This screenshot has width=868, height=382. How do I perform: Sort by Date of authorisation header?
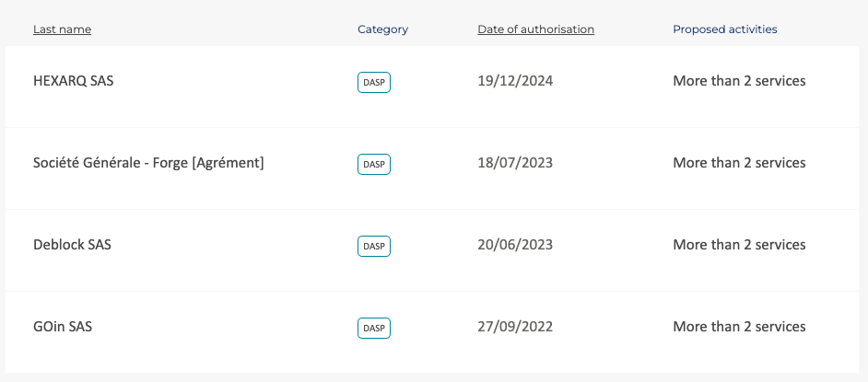click(536, 29)
